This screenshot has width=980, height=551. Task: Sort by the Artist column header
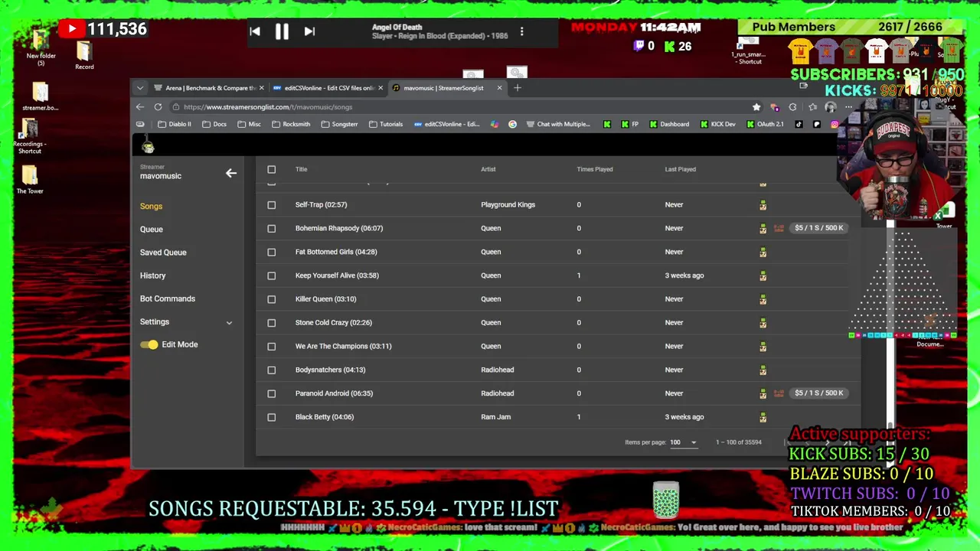(x=488, y=169)
